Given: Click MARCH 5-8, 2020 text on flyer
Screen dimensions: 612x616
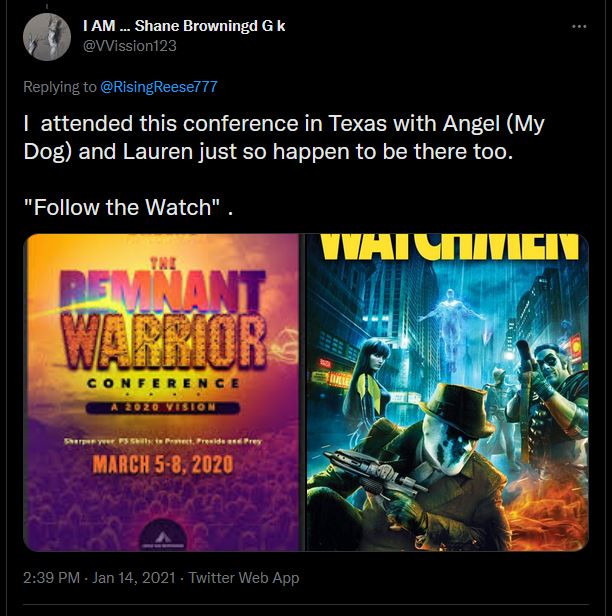Looking at the screenshot, I should 163,464.
